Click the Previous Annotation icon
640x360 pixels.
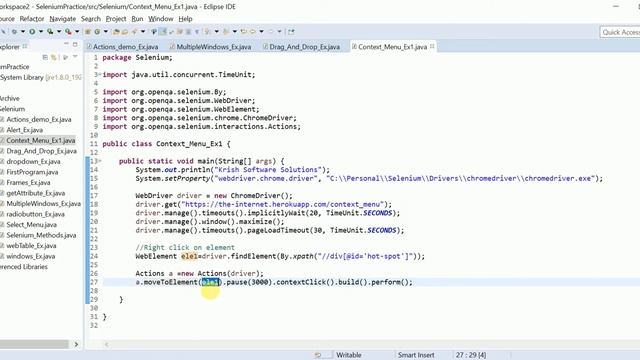pyautogui.click(x=225, y=31)
